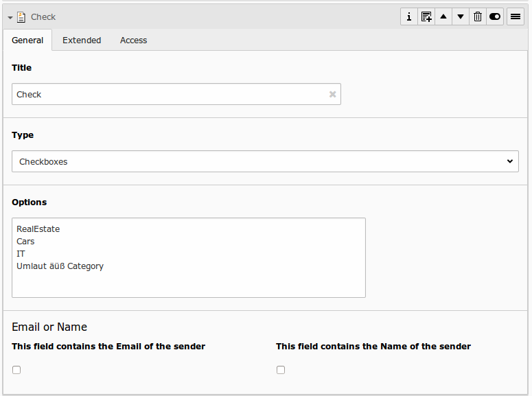
Task: Move the Check record down
Action: pyautogui.click(x=461, y=17)
